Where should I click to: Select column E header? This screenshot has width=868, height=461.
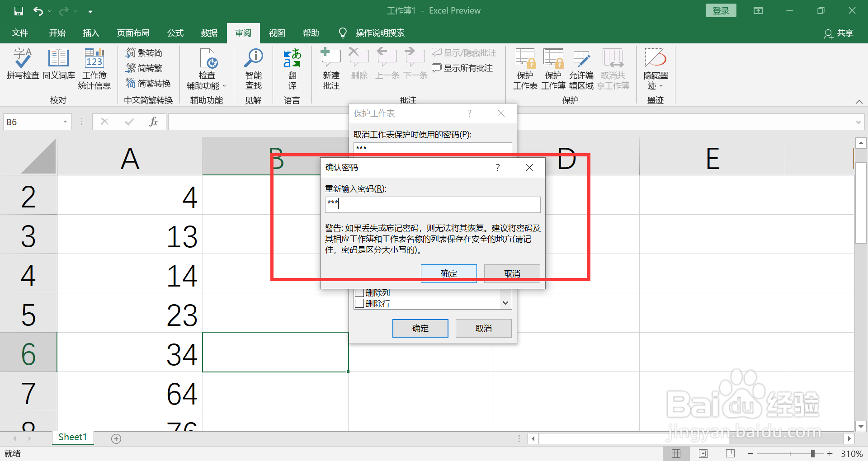pos(712,157)
